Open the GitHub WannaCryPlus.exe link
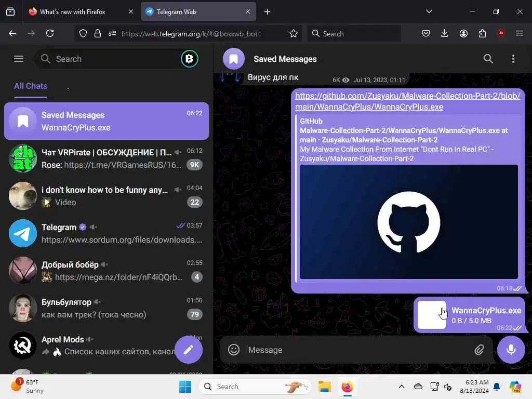532x399 pixels. [407, 101]
